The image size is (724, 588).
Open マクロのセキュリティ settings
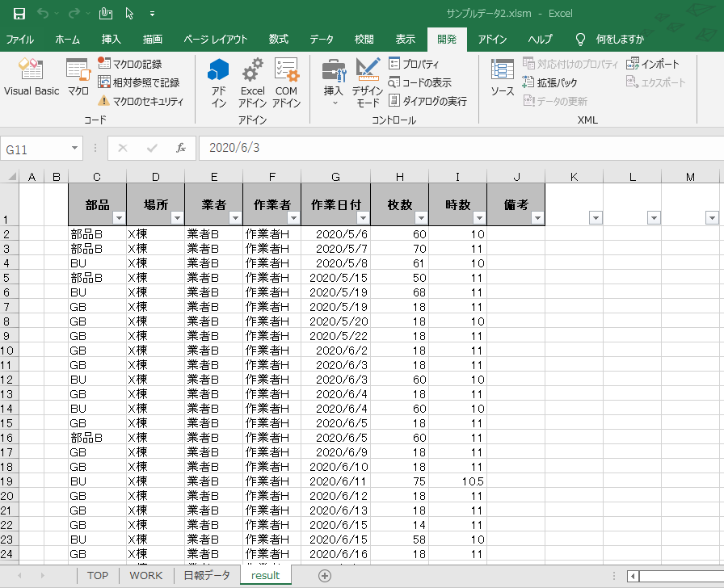coord(141,101)
